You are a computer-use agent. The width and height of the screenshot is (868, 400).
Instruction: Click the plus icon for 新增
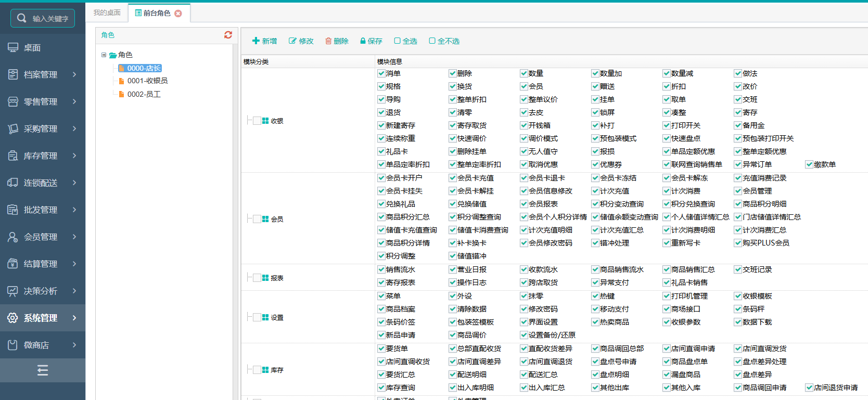(x=256, y=41)
